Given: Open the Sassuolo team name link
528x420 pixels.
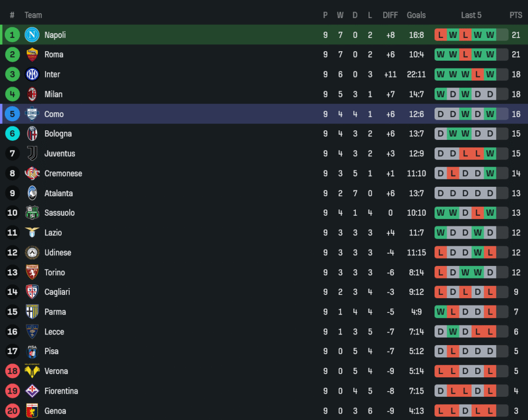Looking at the screenshot, I should [x=59, y=213].
